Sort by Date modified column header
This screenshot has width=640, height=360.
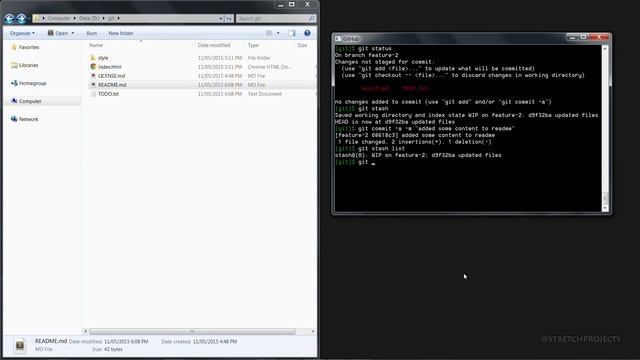click(x=214, y=45)
